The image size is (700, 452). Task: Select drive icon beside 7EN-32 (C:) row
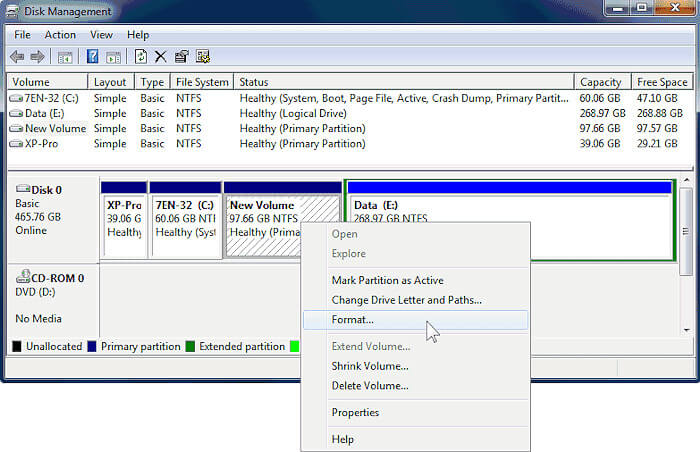tap(16, 98)
